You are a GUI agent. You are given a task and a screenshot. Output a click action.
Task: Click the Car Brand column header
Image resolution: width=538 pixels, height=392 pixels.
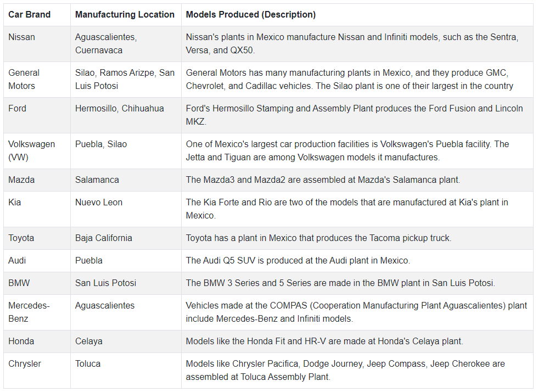37,15
